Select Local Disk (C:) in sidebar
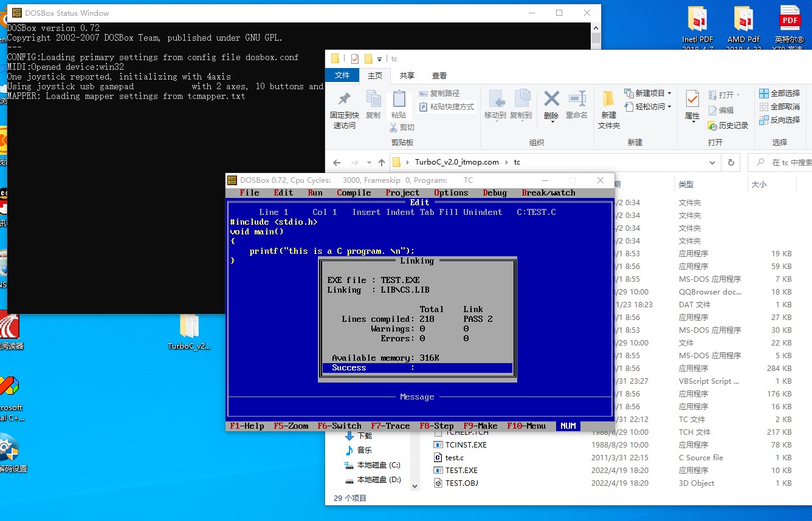 tap(372, 465)
